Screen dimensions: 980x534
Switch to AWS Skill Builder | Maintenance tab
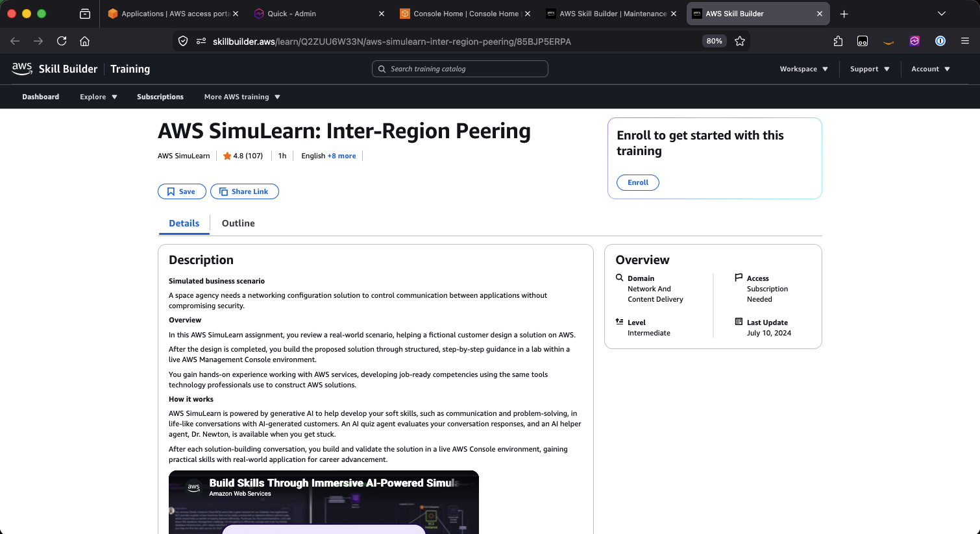click(610, 14)
